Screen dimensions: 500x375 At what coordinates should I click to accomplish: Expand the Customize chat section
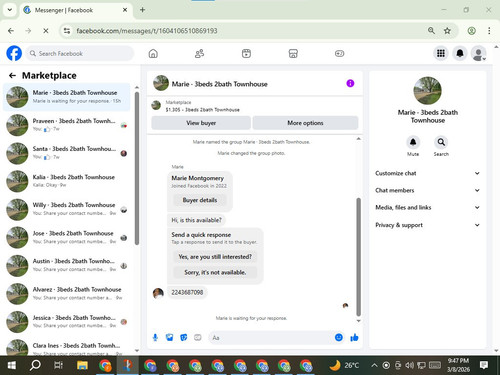(x=428, y=173)
